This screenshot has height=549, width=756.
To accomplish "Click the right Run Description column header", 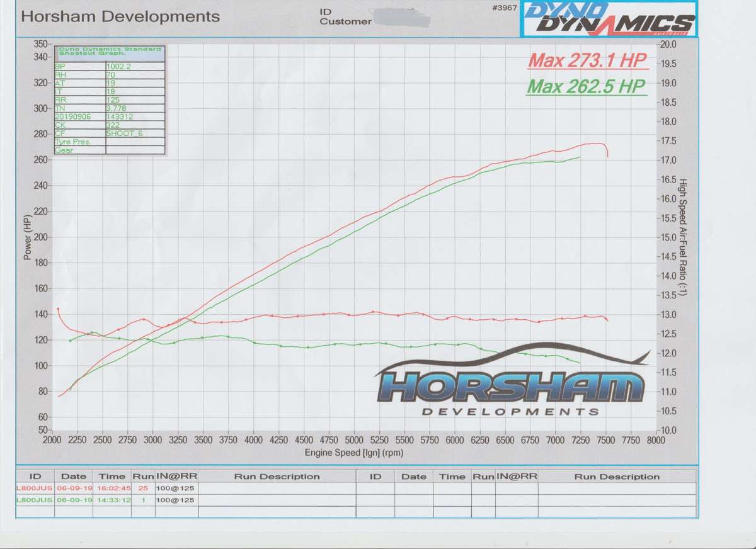I will click(x=617, y=477).
